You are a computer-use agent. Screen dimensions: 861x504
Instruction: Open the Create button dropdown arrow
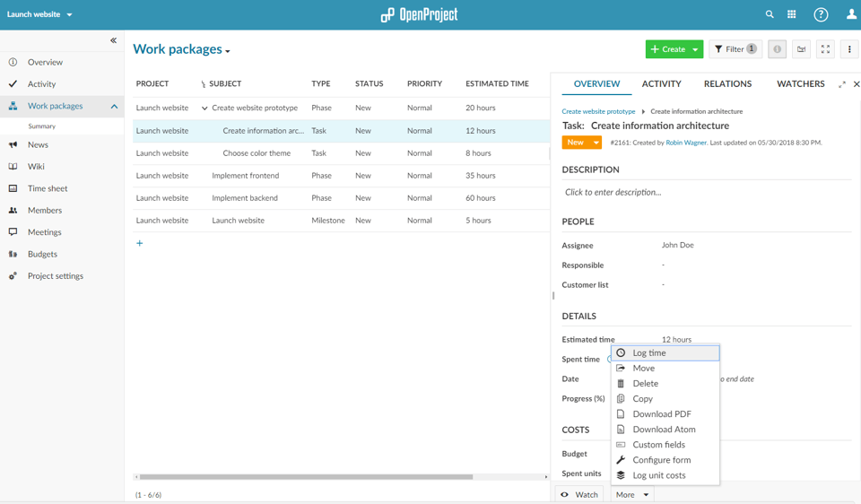pyautogui.click(x=695, y=49)
